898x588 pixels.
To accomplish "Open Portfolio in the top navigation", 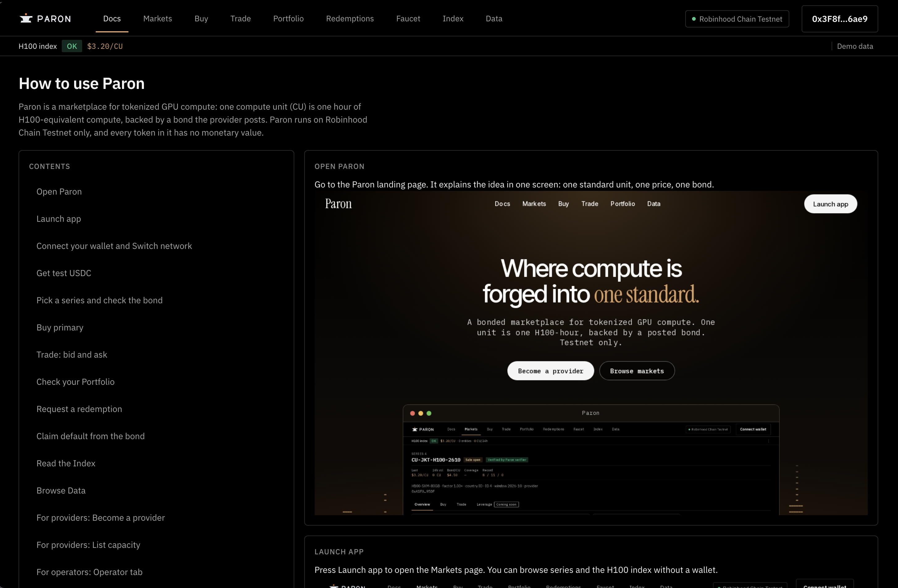I will click(288, 19).
